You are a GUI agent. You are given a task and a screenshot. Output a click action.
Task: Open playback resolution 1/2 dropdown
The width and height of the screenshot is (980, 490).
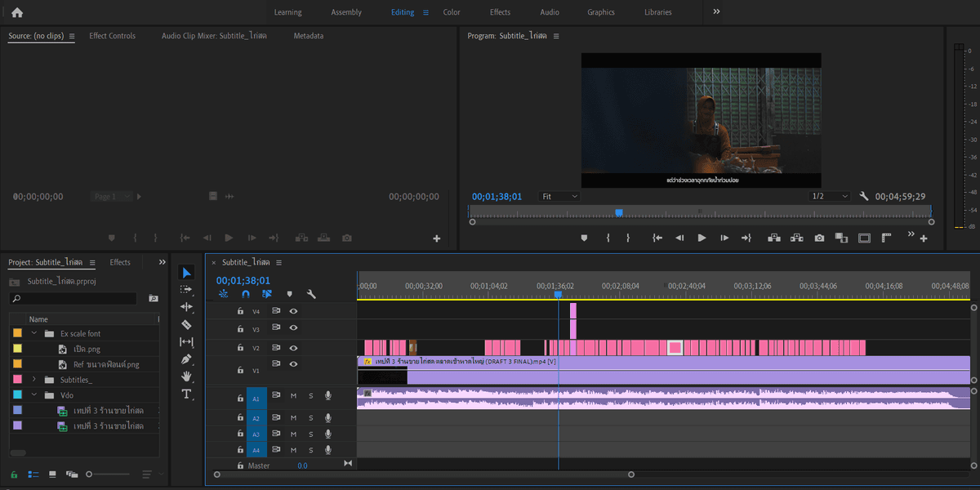tap(829, 196)
